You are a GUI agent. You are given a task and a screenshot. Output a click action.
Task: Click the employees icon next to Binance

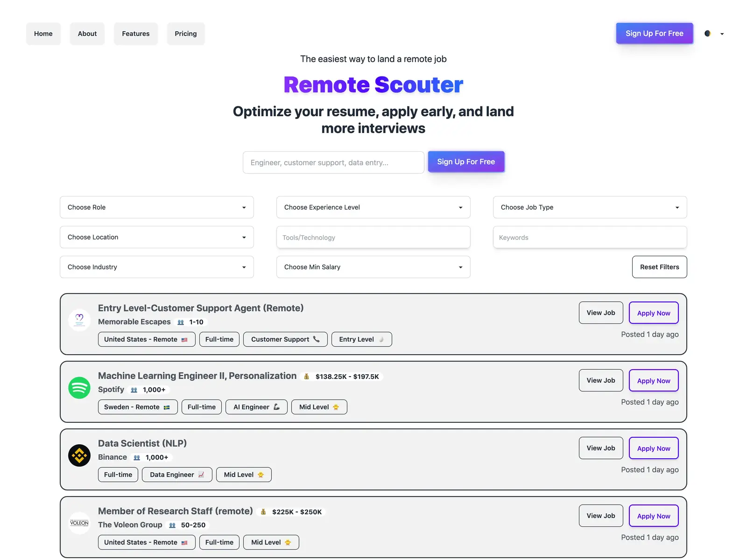[137, 457]
